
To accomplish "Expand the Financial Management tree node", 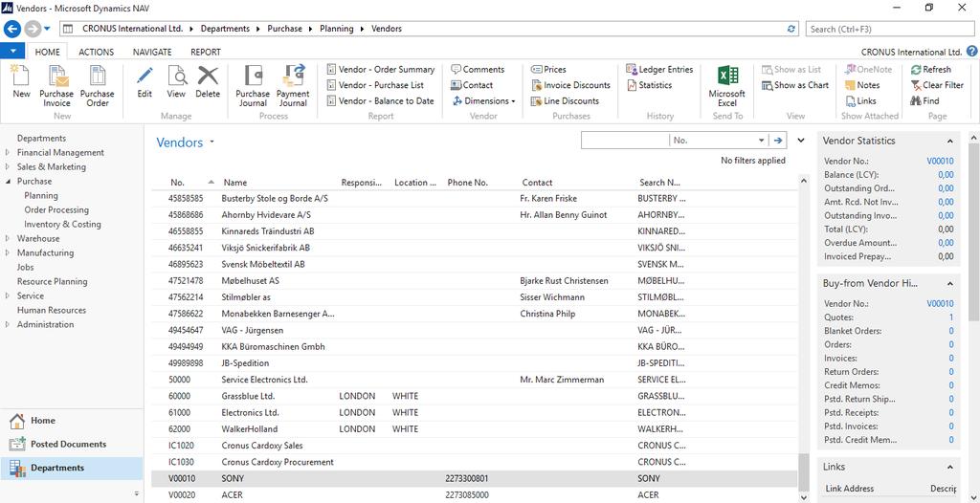I will 7,152.
